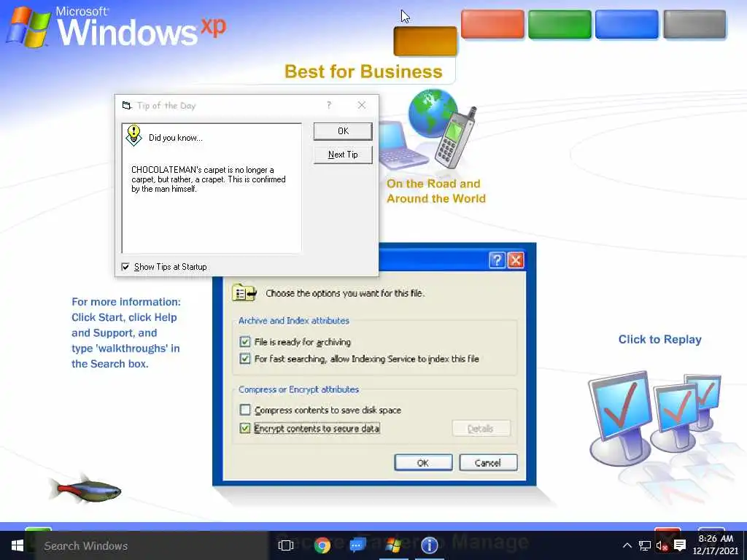Screen dimensions: 747x560
Task: Uncheck Show Tips at Startup
Action: pyautogui.click(x=125, y=267)
